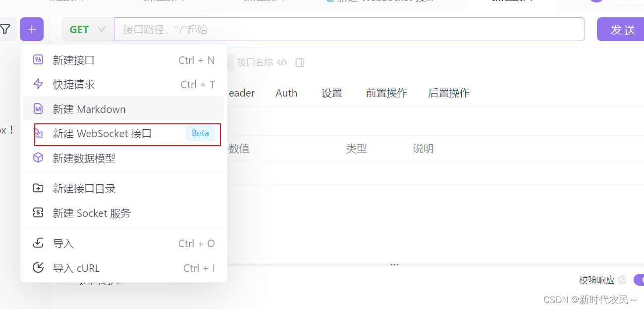644x309 pixels.
Task: Click the ... panel collapse handle
Action: tap(394, 264)
